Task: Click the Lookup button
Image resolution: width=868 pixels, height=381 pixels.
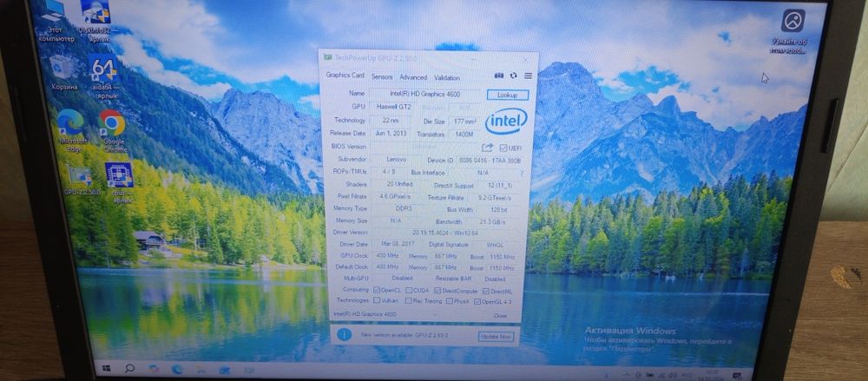Action: [508, 95]
